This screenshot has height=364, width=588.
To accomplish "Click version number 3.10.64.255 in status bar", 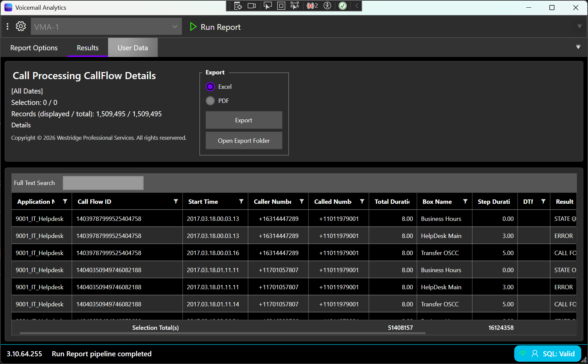I will click(24, 354).
